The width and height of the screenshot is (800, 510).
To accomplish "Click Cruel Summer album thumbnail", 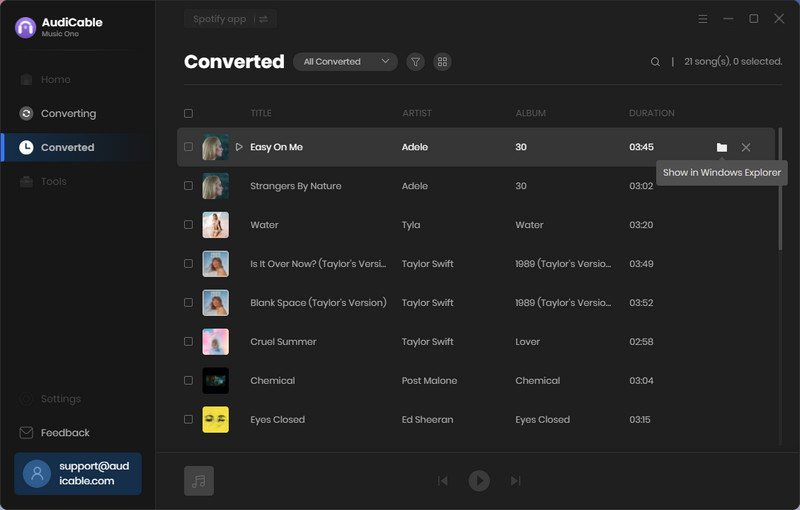I will [215, 342].
